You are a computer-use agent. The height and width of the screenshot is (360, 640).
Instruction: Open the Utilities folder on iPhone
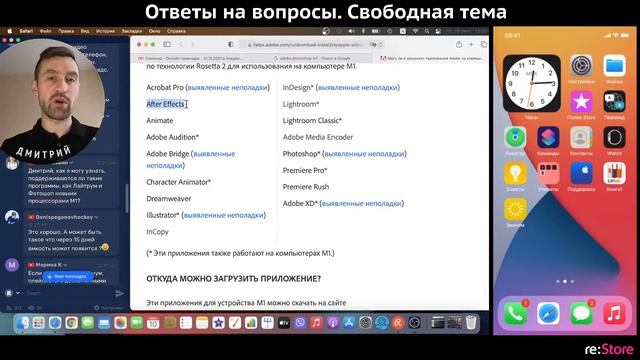point(548,173)
